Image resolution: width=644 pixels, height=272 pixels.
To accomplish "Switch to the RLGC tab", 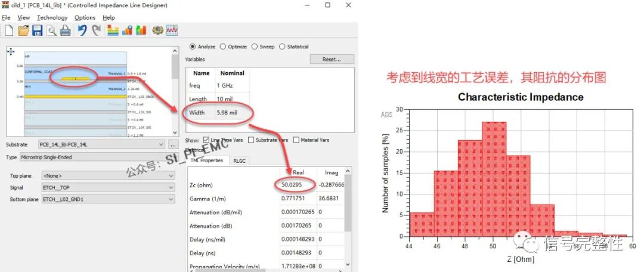I will [239, 160].
